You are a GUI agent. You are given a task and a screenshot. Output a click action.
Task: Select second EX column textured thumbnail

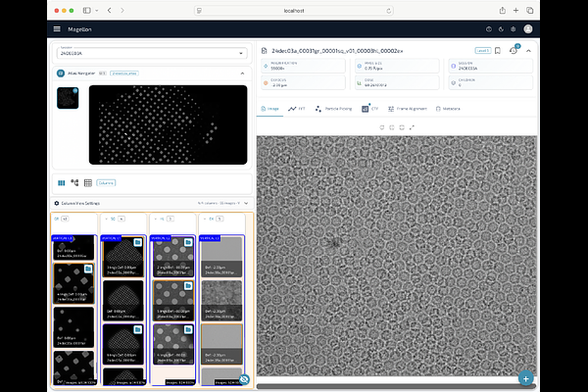(221, 300)
